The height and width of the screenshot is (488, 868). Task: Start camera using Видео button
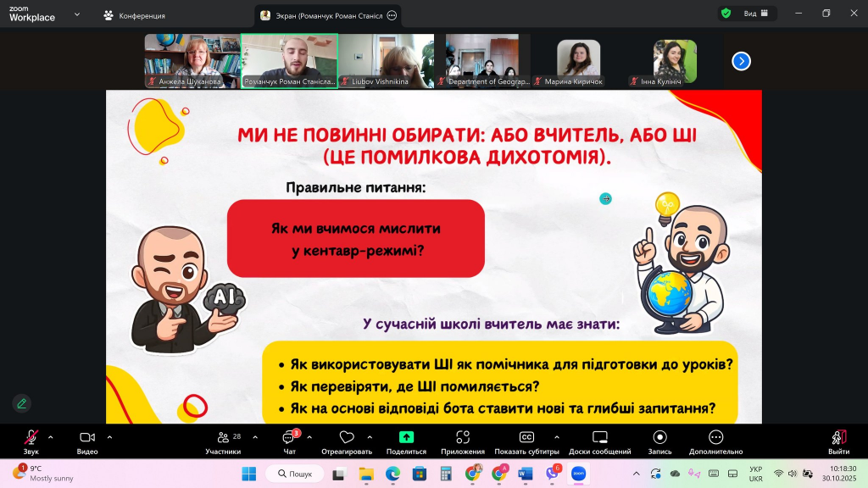(x=86, y=438)
